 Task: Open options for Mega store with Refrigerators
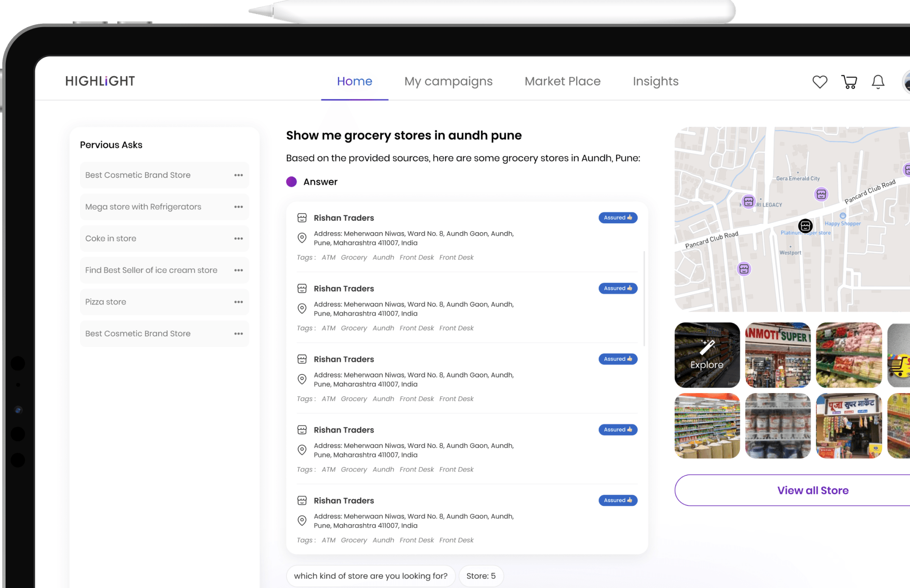239,207
